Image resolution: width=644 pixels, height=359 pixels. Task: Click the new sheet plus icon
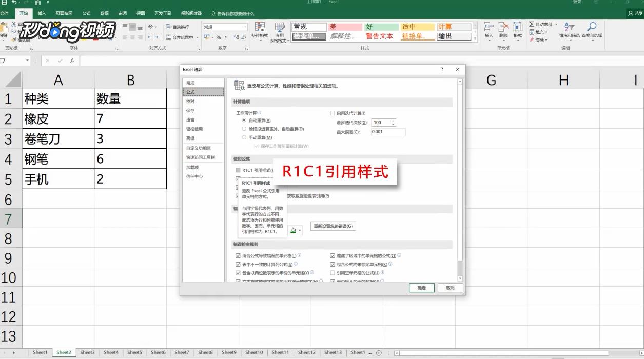point(379,353)
